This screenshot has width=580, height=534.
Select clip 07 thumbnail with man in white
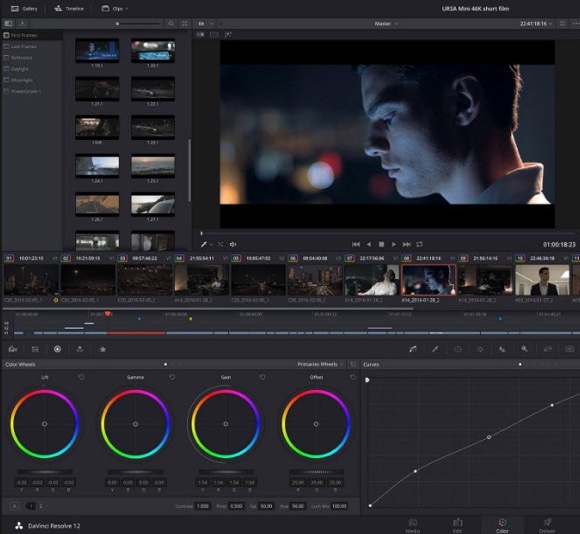pos(372,280)
